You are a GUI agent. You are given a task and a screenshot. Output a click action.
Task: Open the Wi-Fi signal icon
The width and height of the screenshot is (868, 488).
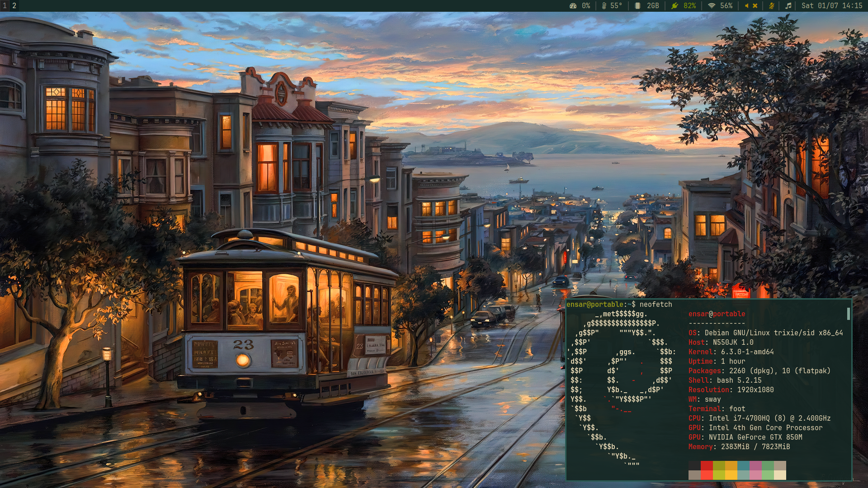point(712,6)
